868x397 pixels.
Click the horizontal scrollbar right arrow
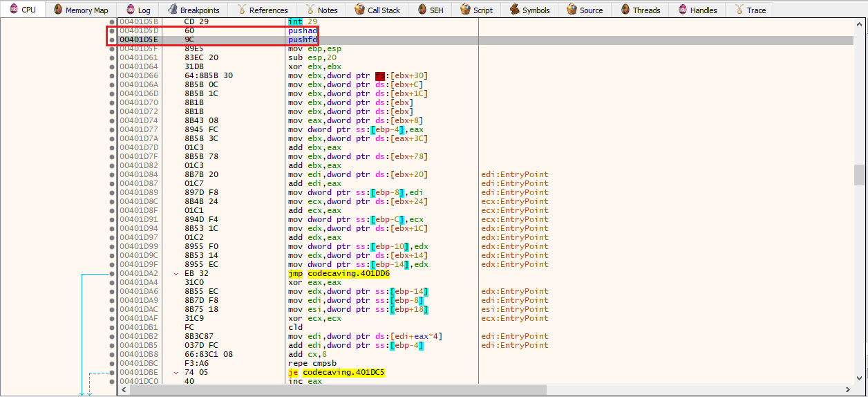pyautogui.click(x=849, y=390)
